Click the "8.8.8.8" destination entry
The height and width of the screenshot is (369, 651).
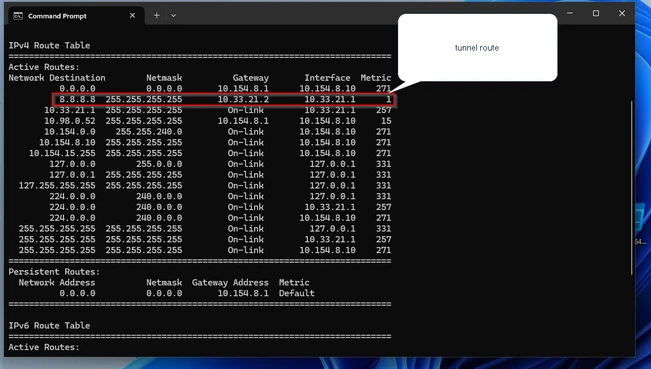click(x=77, y=99)
